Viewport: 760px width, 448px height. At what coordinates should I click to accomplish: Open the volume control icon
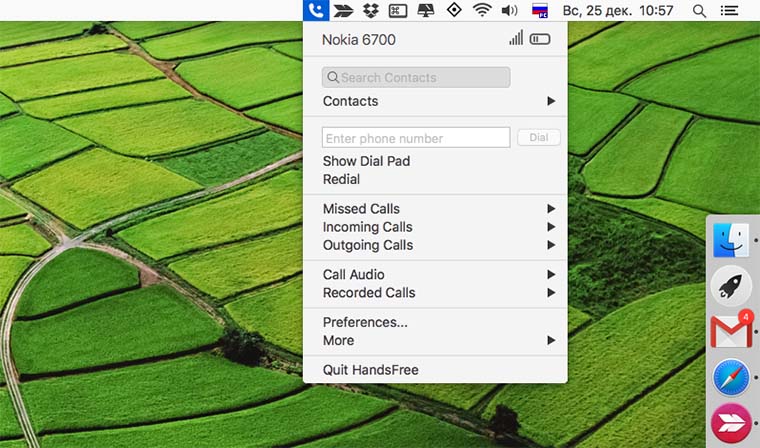tap(509, 10)
